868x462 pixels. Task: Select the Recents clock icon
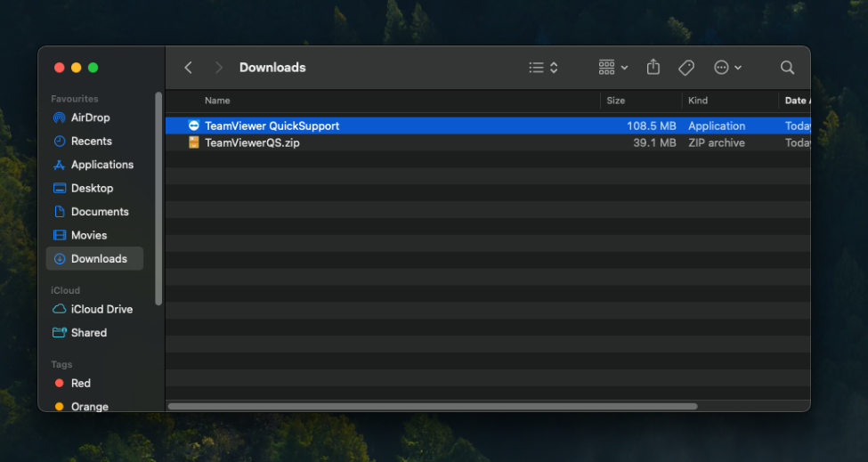[60, 141]
